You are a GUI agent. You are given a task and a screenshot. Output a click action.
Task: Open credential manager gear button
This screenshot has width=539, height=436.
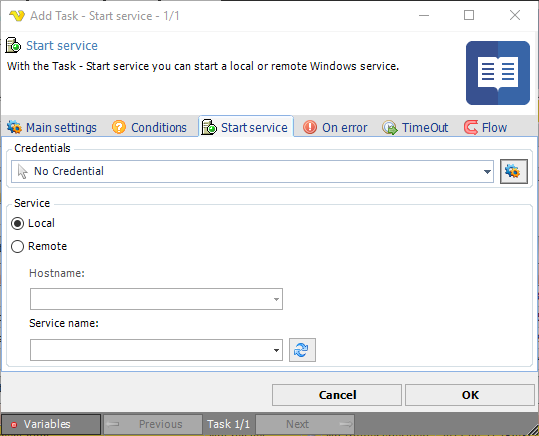(514, 171)
